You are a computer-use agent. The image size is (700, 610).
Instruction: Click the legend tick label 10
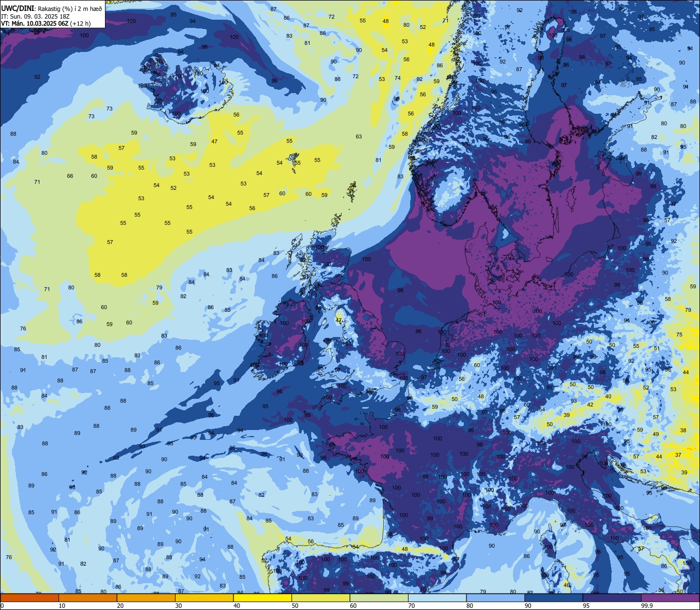62,606
